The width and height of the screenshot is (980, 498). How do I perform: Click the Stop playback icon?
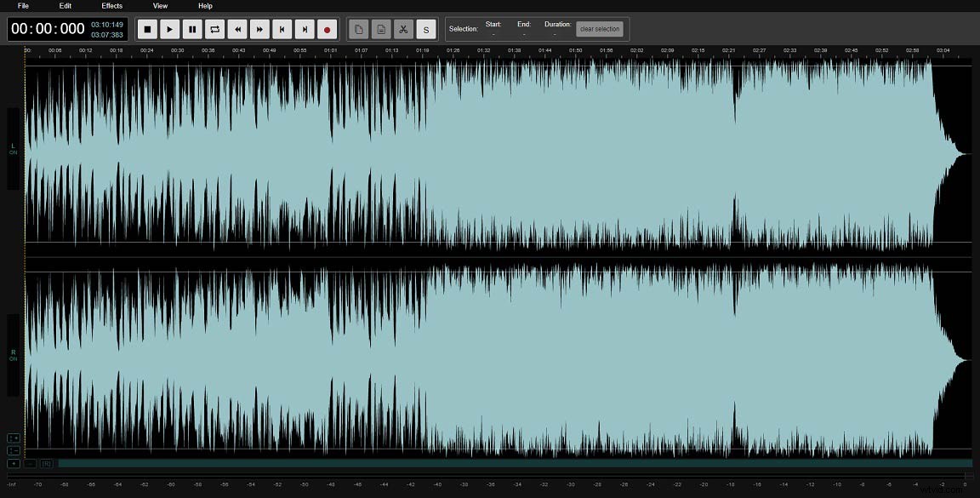click(146, 29)
